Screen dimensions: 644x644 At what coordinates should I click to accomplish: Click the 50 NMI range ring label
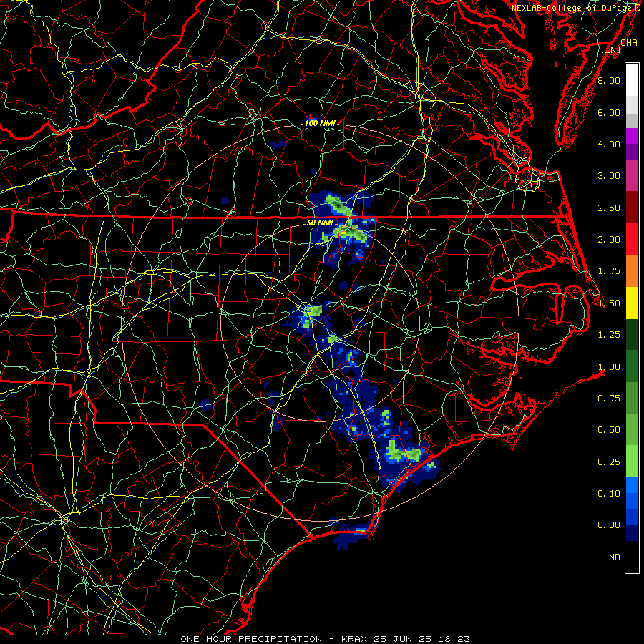click(x=320, y=223)
